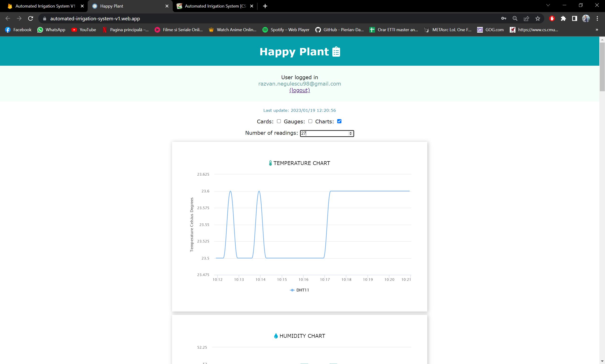Open a new browser tab
This screenshot has width=605, height=364.
tap(265, 6)
